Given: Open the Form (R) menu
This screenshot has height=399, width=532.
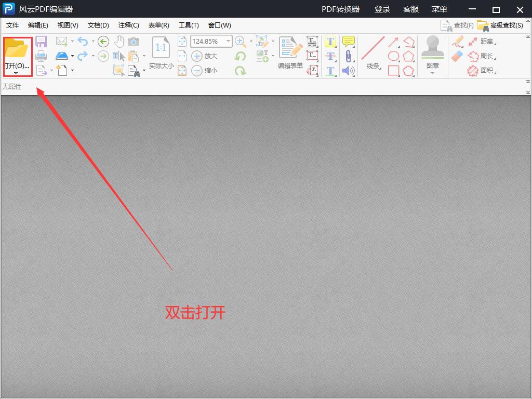Looking at the screenshot, I should [159, 25].
